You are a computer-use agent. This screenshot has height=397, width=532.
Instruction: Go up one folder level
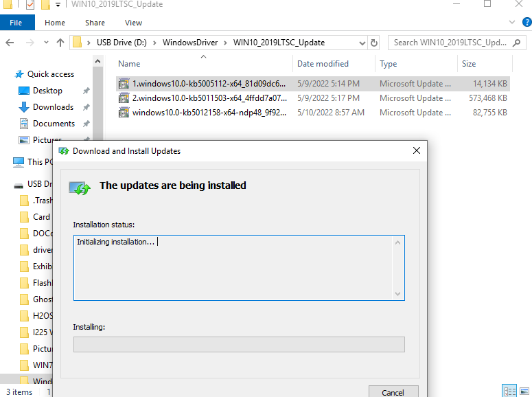point(60,43)
